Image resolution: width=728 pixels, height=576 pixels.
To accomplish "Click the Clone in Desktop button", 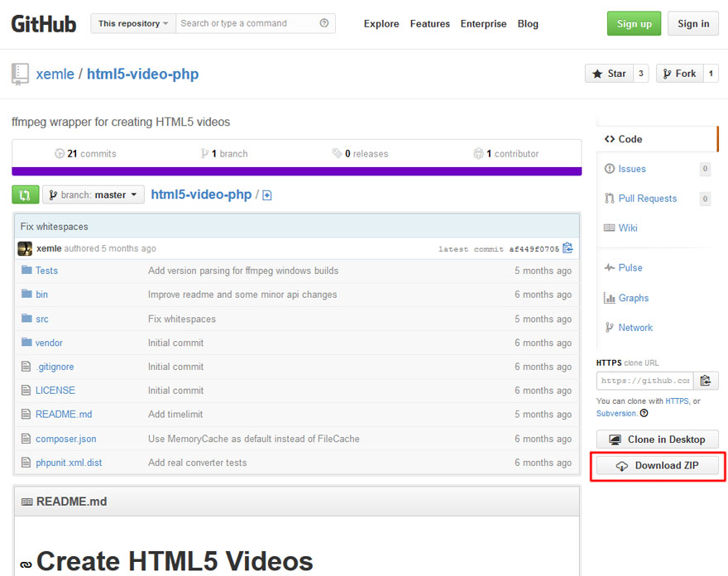I will [x=658, y=439].
